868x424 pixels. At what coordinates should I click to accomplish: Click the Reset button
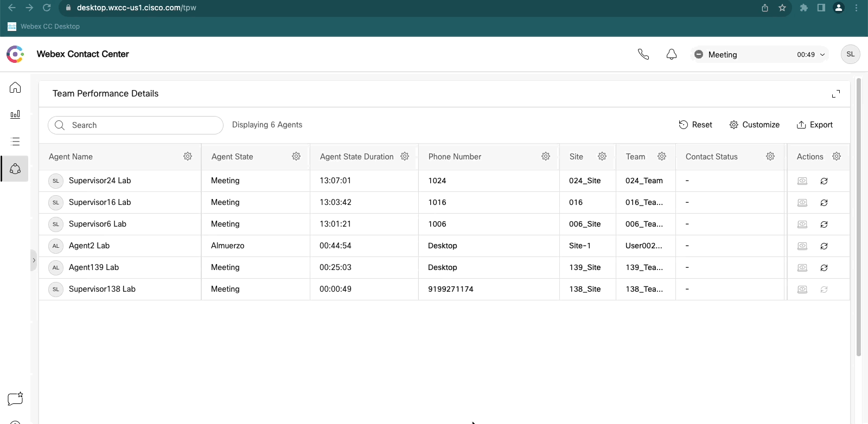pyautogui.click(x=695, y=125)
